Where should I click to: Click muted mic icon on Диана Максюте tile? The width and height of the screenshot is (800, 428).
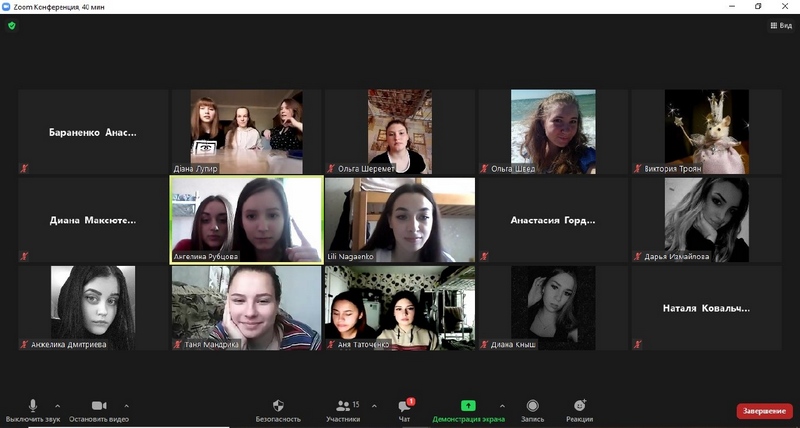(24, 257)
